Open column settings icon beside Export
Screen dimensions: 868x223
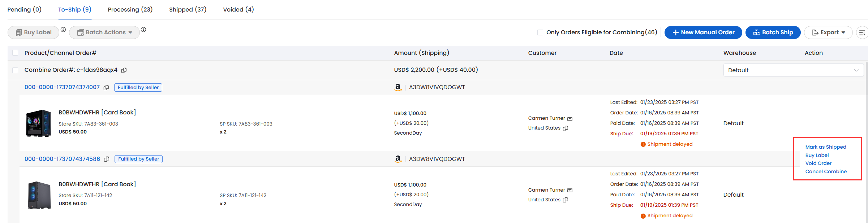(862, 32)
